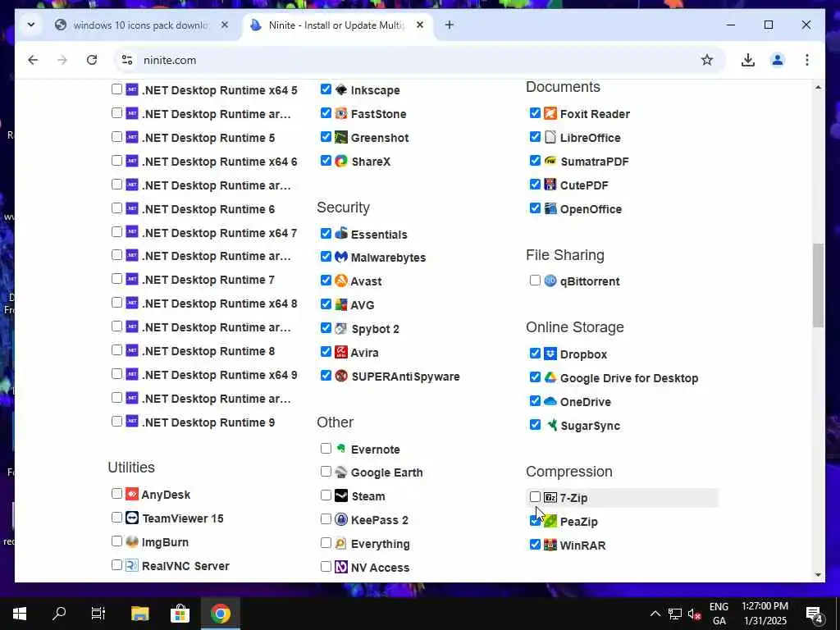Click the AnyDesk app icon
Screen dimensions: 840x630
click(132, 494)
